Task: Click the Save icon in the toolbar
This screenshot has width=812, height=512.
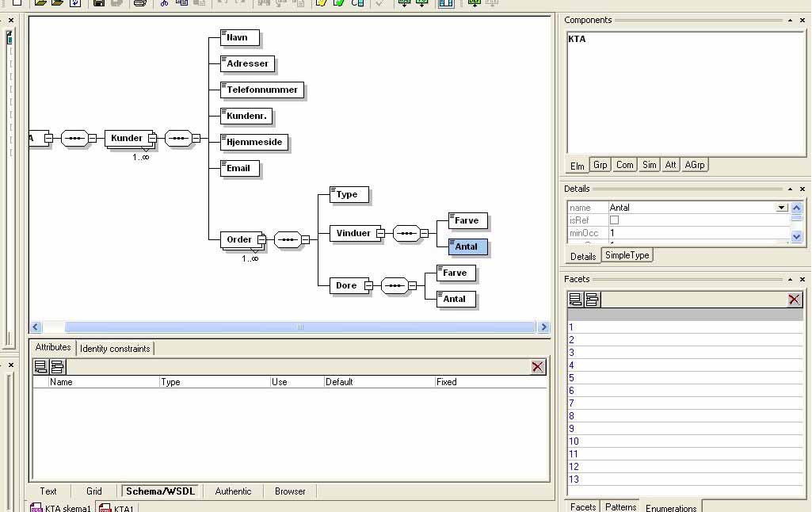Action: pos(99,3)
